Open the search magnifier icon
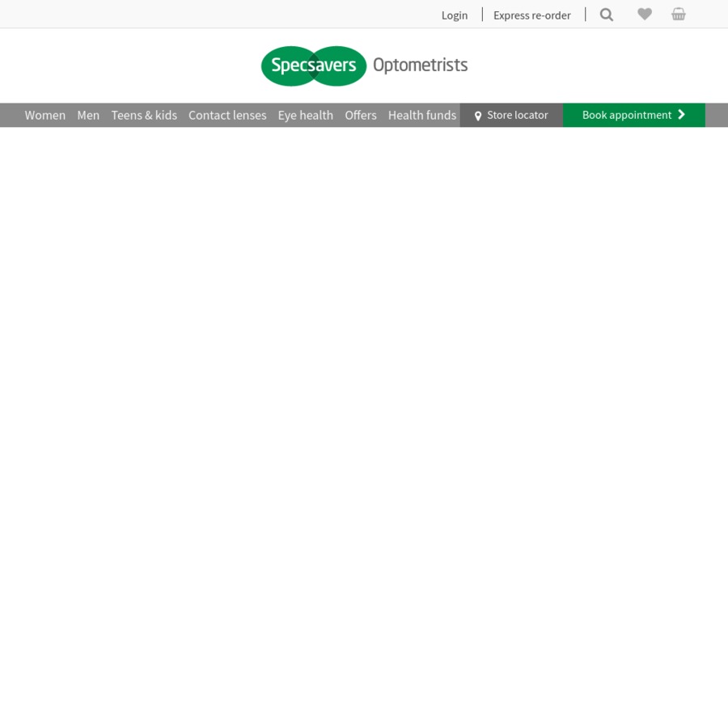 pyautogui.click(x=607, y=15)
